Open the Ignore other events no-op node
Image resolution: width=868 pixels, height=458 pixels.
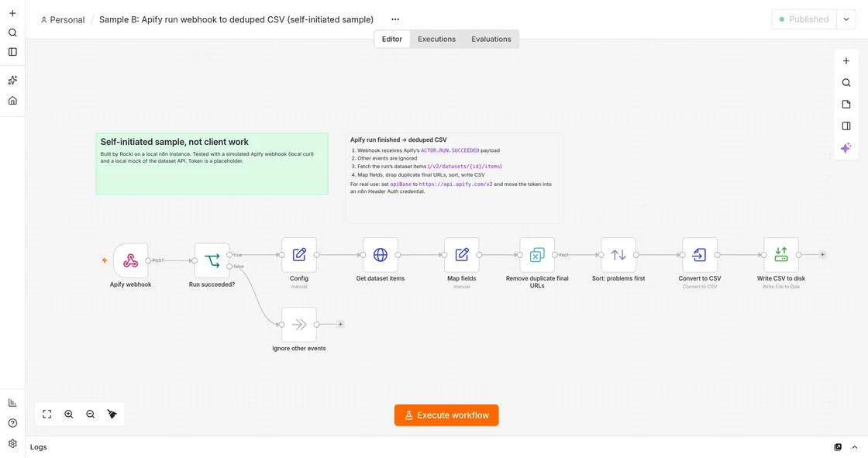299,325
